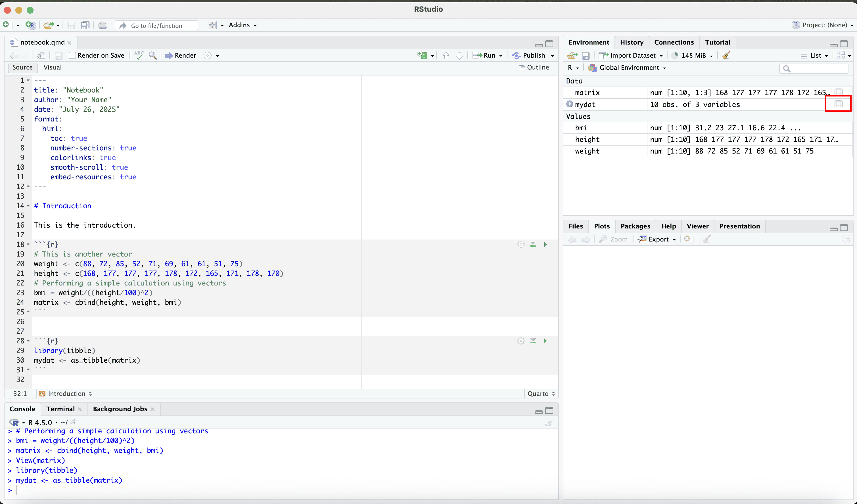This screenshot has height=504, width=857.
Task: Switch editor to Visual mode
Action: pos(52,67)
